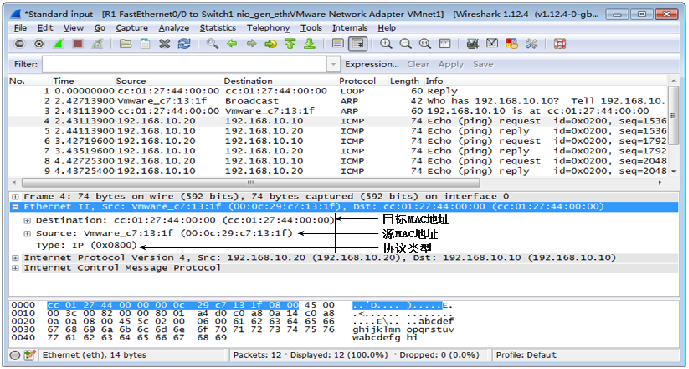689x369 pixels.
Task: Toggle packet list colorize icon
Action: (x=337, y=43)
